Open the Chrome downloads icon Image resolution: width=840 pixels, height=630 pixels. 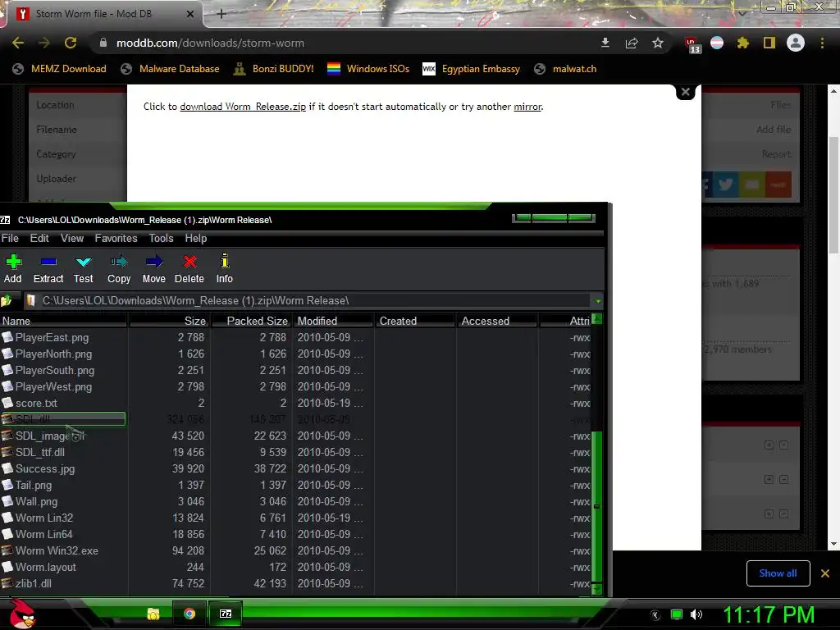pos(605,43)
